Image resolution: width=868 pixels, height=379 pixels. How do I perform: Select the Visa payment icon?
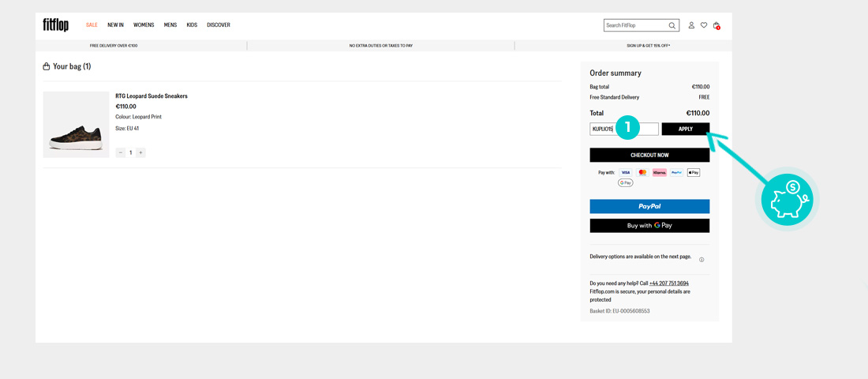pyautogui.click(x=625, y=172)
